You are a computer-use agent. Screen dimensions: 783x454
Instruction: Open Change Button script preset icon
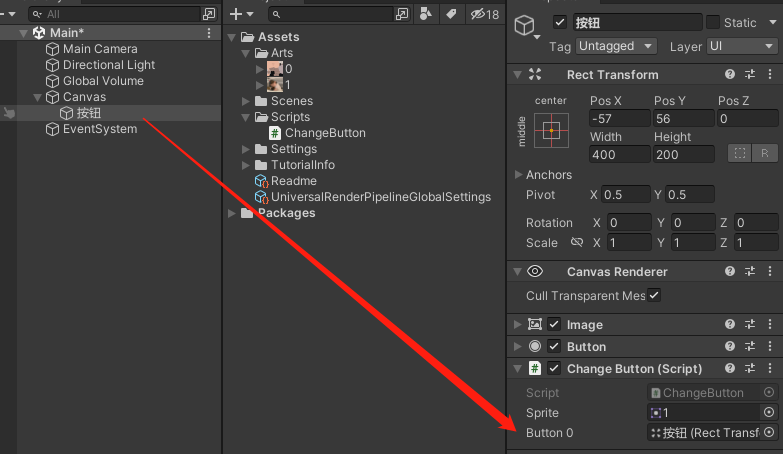tap(750, 368)
